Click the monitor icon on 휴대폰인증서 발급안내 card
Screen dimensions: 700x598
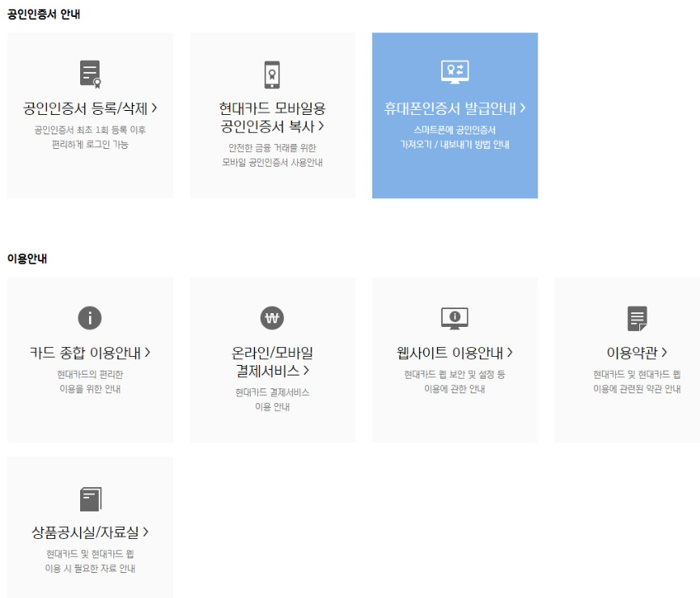click(x=455, y=71)
